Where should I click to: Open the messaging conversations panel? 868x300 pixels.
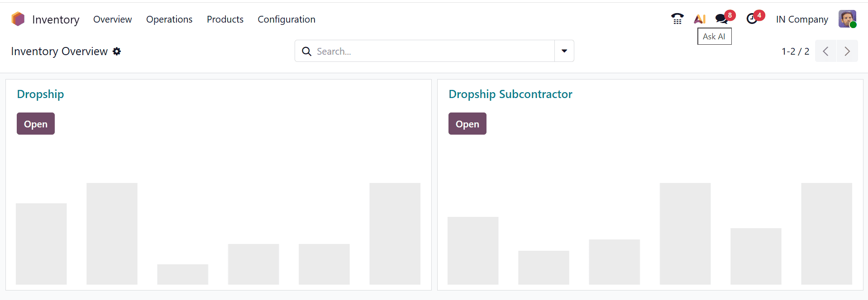pos(721,19)
